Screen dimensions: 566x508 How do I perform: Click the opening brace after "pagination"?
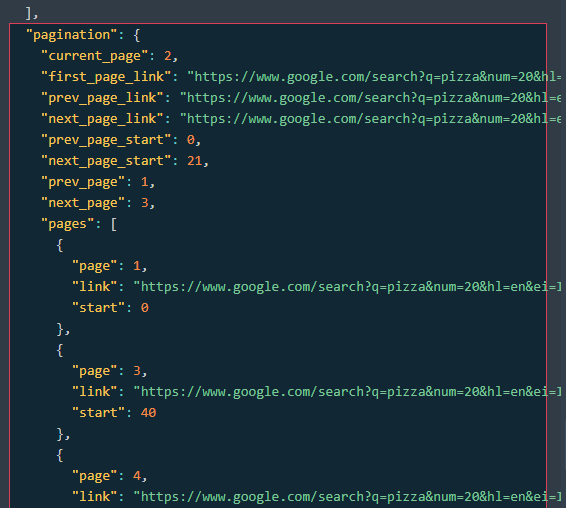click(136, 35)
